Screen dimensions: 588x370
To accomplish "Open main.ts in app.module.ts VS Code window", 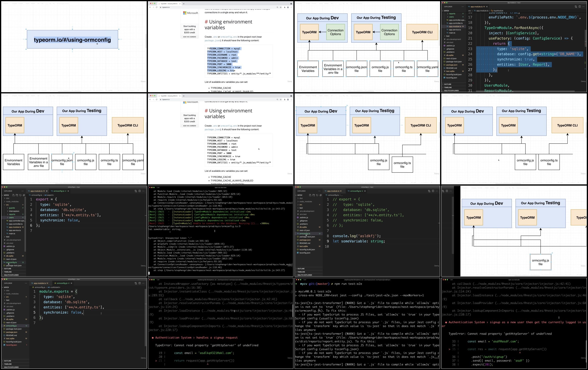I will [452, 33].
